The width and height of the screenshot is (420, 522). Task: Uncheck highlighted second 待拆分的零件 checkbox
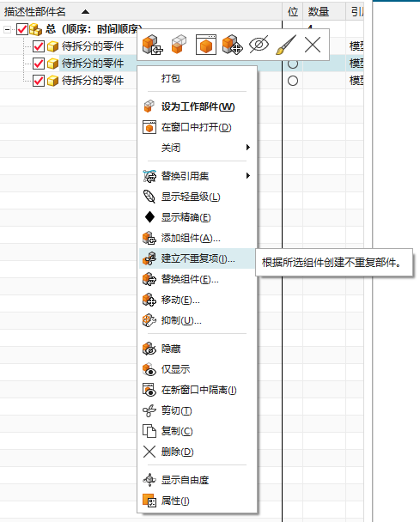click(39, 64)
